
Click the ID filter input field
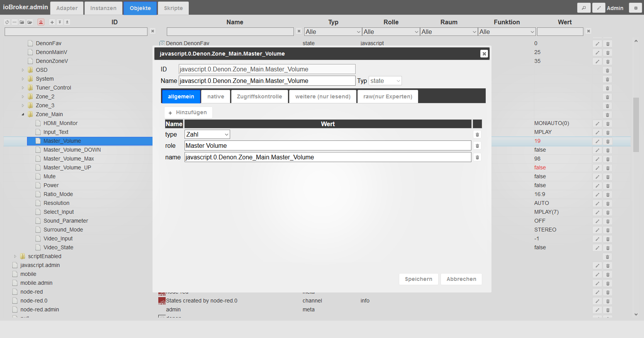76,32
